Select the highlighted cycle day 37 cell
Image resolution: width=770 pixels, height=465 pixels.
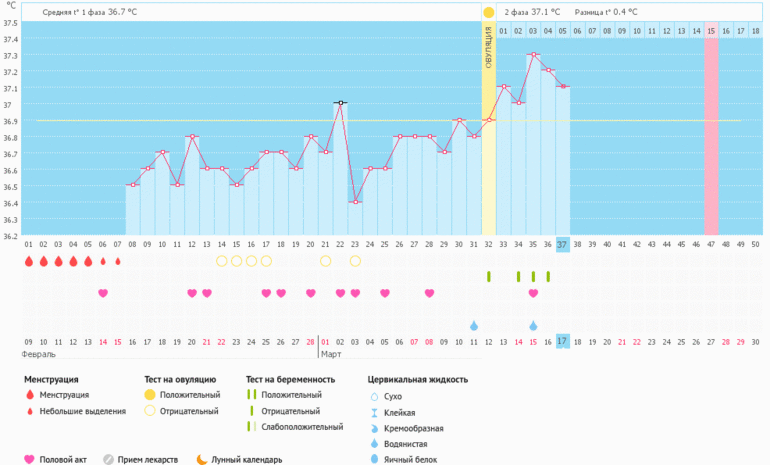(x=563, y=244)
